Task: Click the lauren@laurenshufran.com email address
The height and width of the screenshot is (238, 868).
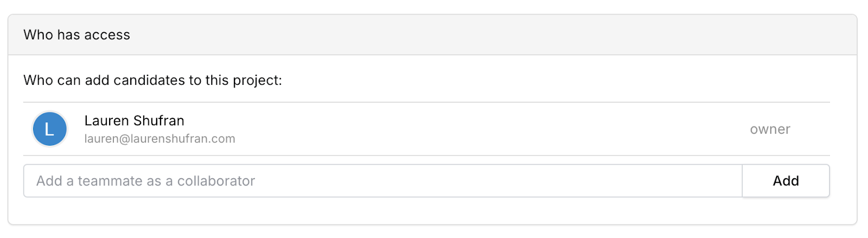Action: click(x=159, y=139)
